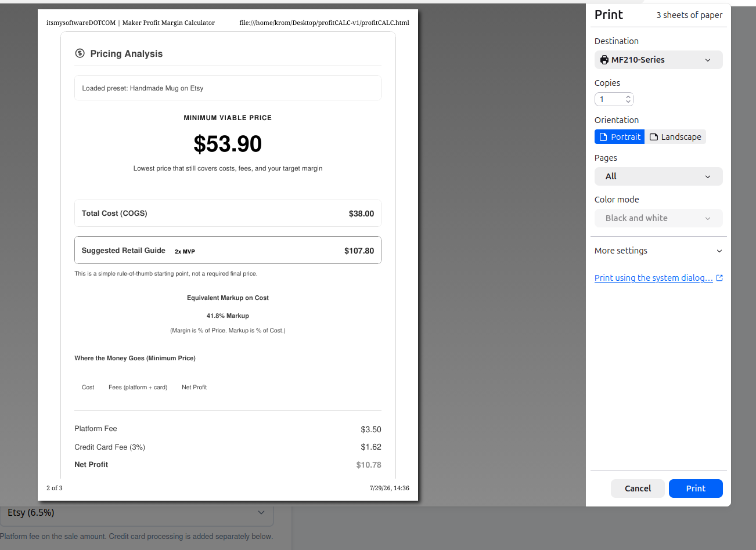This screenshot has width=756, height=550.
Task: Click the Cost legend label
Action: (88, 387)
